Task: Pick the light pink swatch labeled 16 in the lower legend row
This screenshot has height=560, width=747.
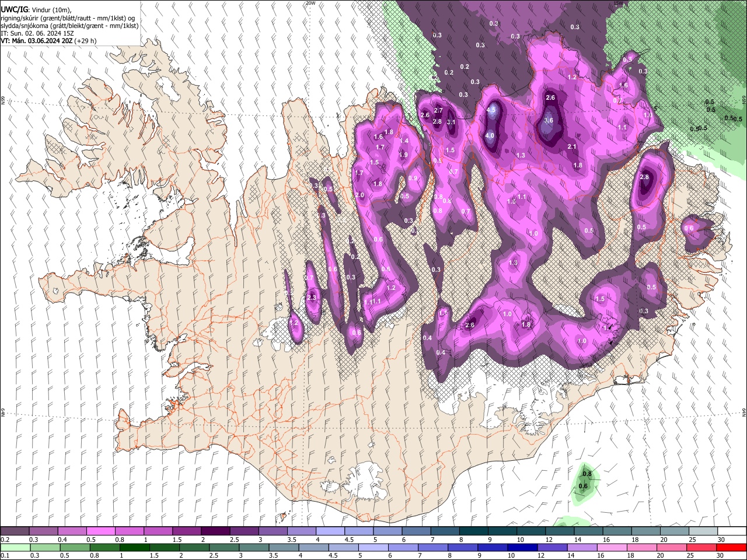Action: [612, 547]
